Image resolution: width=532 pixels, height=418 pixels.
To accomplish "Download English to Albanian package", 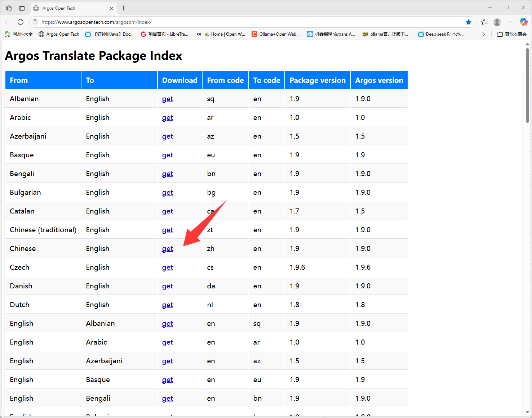I will pyautogui.click(x=167, y=324).
